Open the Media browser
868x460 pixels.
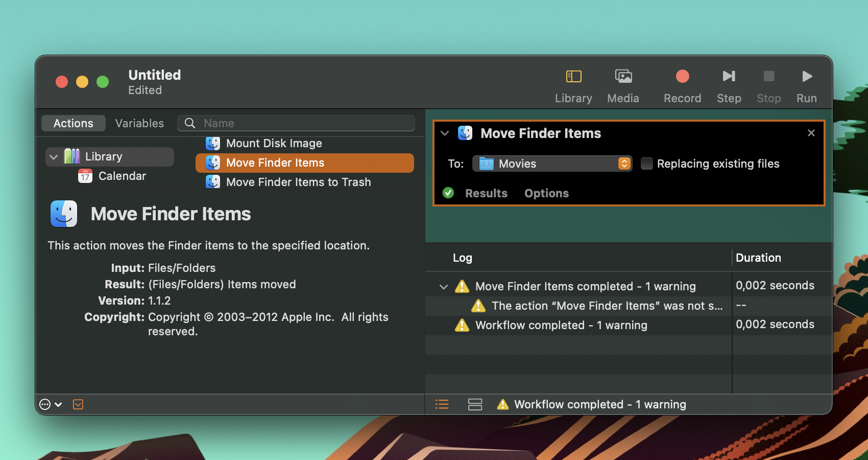(623, 77)
